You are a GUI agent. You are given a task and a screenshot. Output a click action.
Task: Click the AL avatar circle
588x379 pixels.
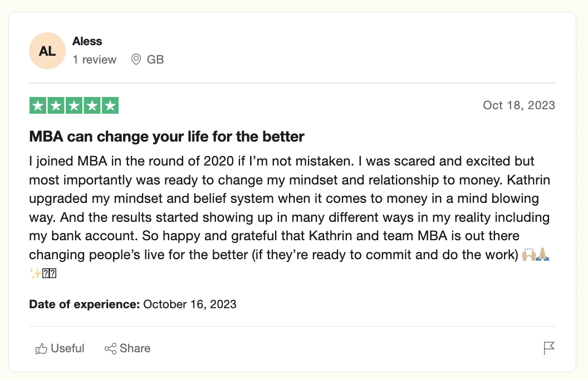tap(47, 51)
